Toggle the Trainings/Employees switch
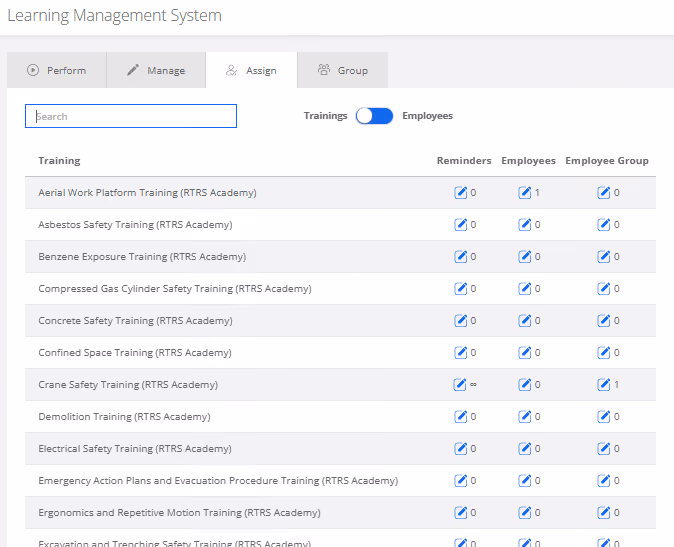 [374, 116]
